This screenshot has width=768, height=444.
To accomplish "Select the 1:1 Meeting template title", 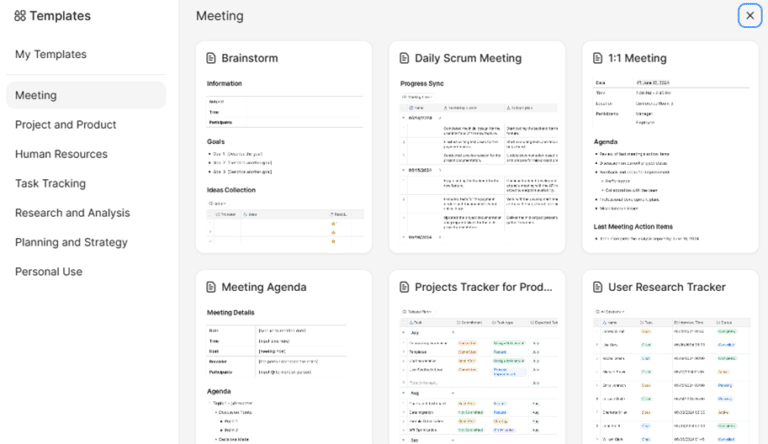I will point(637,58).
